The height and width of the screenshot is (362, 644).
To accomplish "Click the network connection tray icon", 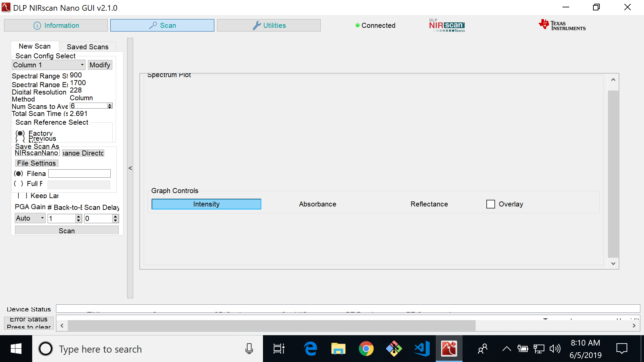I will point(539,349).
